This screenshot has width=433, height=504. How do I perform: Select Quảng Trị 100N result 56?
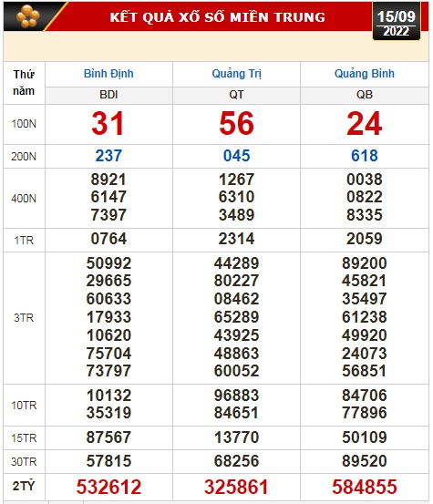click(x=236, y=123)
